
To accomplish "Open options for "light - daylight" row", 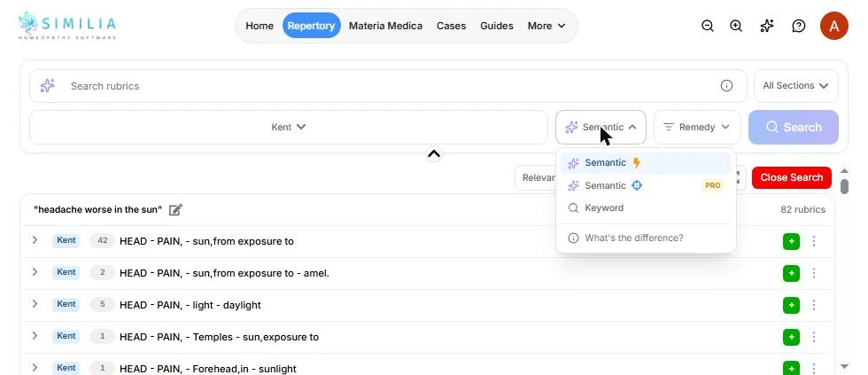I will (814, 305).
